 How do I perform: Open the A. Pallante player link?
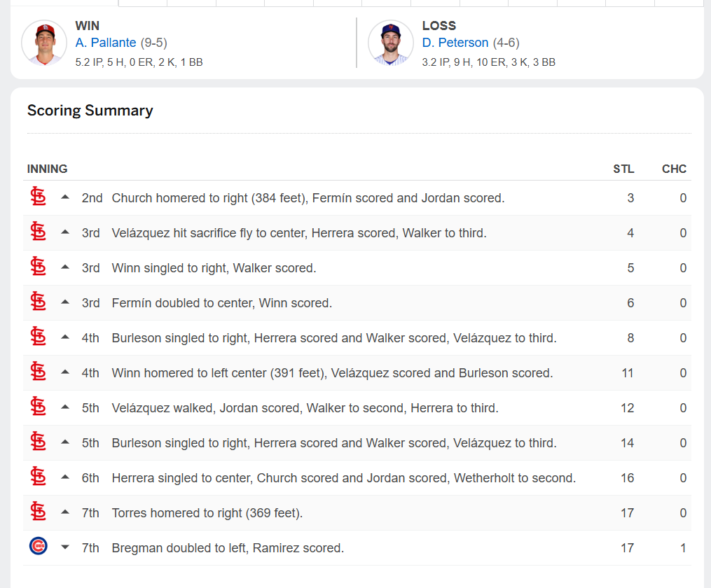pyautogui.click(x=106, y=43)
